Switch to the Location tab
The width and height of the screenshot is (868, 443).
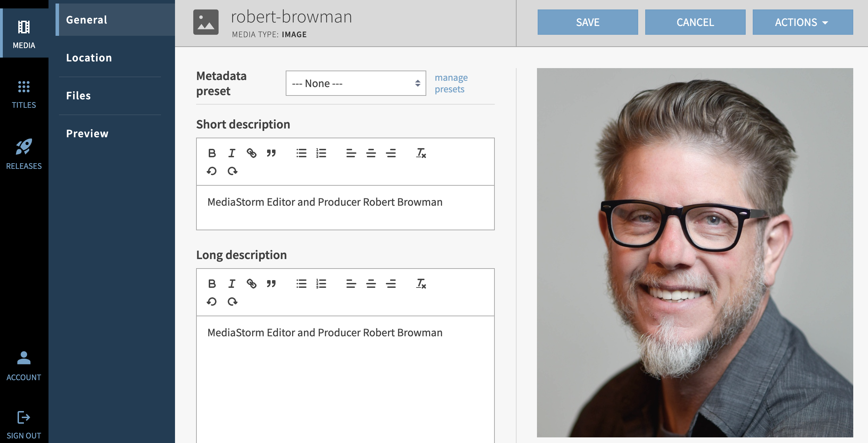click(x=89, y=58)
